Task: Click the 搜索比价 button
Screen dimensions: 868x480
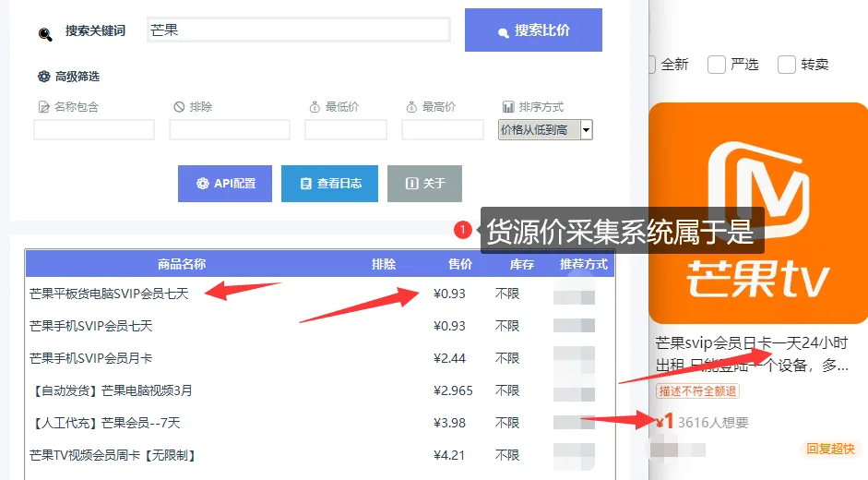Action: [x=533, y=30]
